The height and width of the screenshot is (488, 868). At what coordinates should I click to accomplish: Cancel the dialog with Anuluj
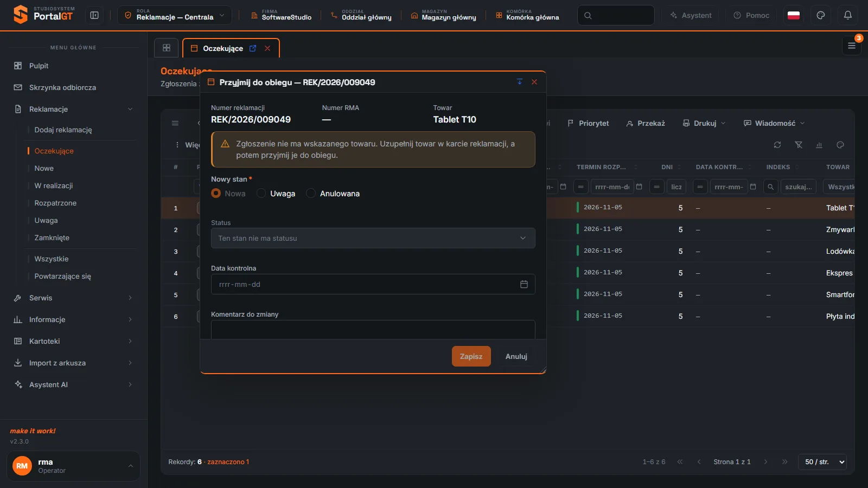pyautogui.click(x=516, y=356)
